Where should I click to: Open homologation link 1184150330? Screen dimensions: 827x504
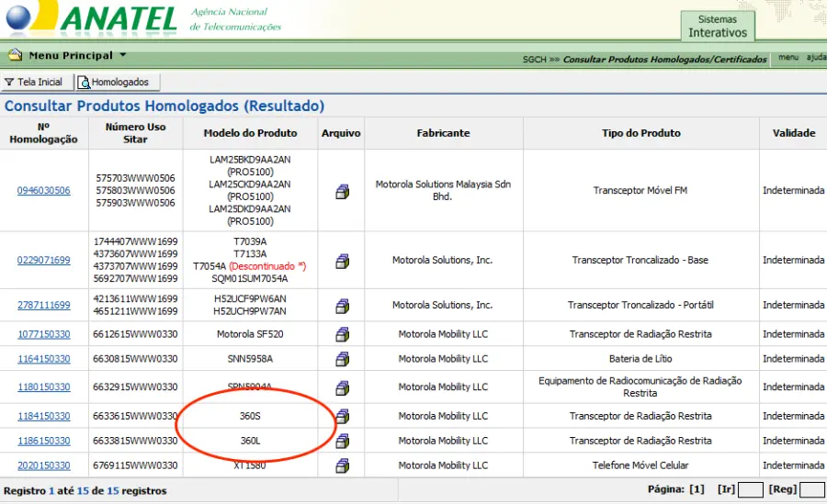coord(43,417)
